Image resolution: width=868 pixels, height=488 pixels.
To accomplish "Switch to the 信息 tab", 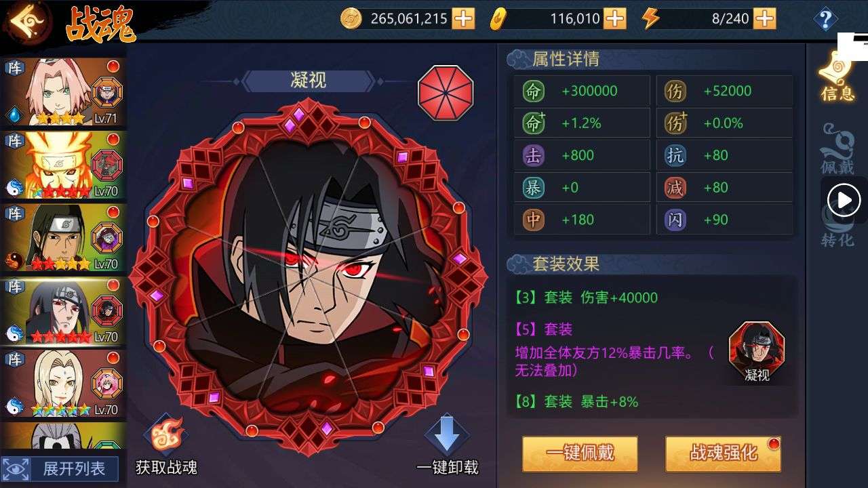I will pos(837,76).
